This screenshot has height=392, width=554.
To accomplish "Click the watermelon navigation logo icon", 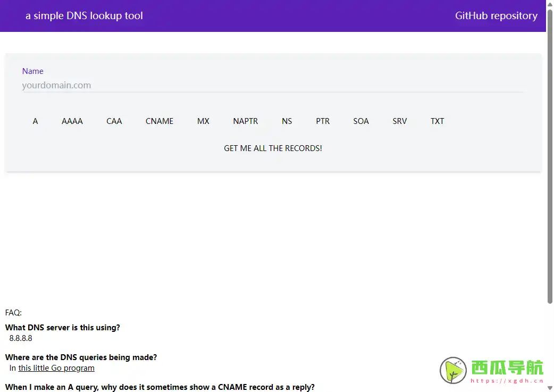I will pyautogui.click(x=452, y=369).
